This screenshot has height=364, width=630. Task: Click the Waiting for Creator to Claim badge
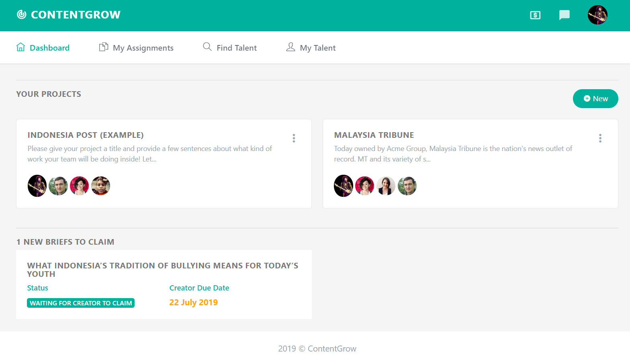pos(81,303)
